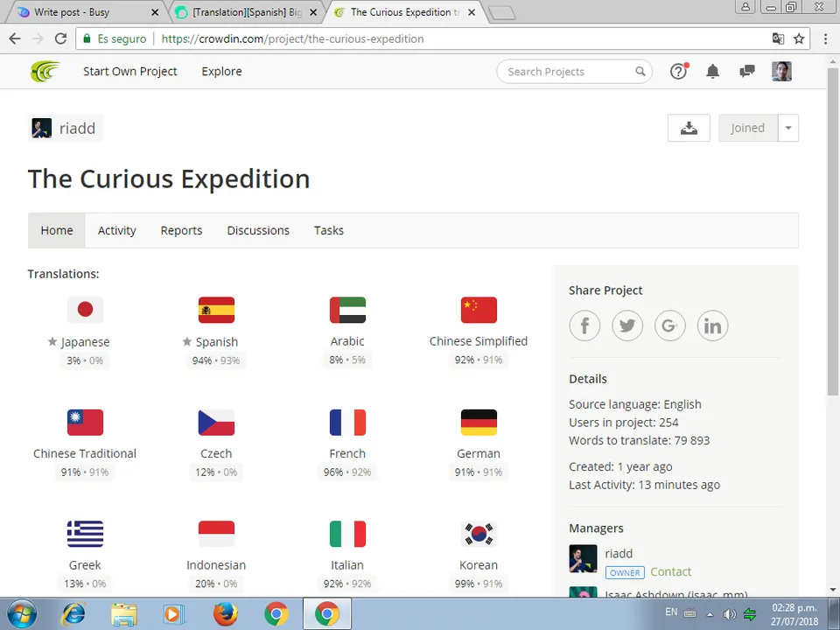
Task: Switch to the Discussions tab
Action: point(258,230)
